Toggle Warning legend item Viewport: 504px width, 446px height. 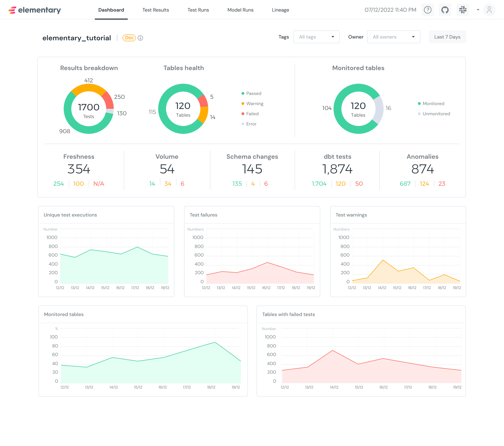point(254,104)
